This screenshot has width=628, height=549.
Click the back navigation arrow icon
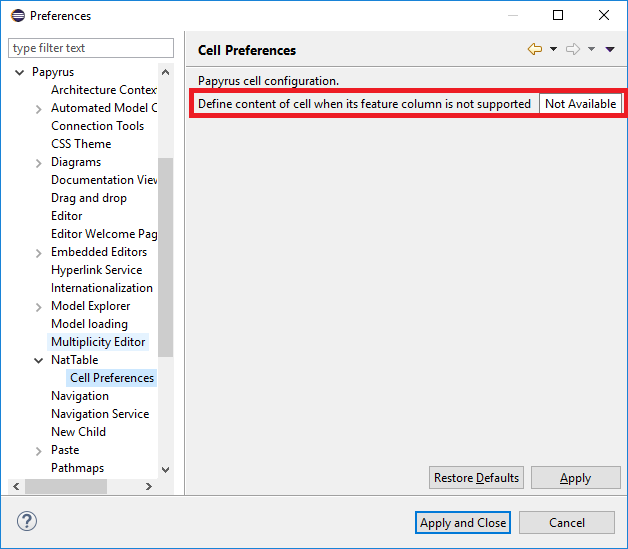(535, 49)
